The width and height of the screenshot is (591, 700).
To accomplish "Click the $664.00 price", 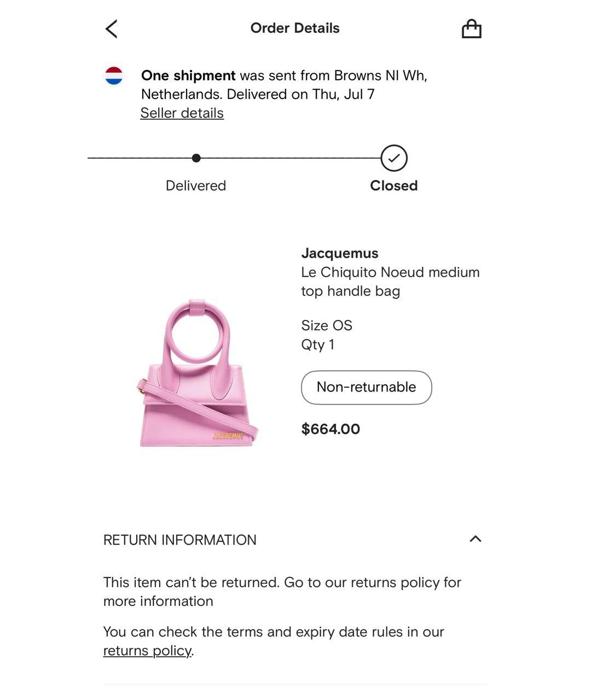I will coord(331,429).
